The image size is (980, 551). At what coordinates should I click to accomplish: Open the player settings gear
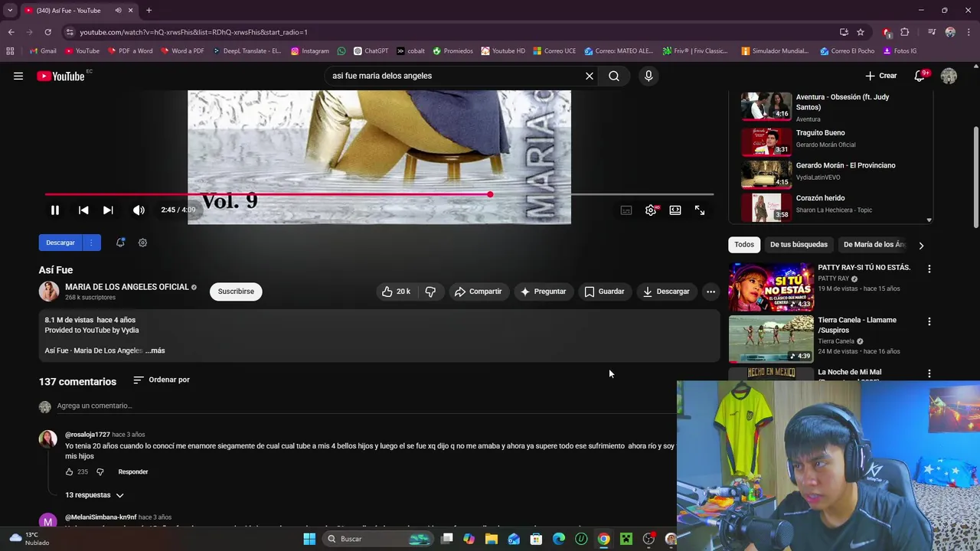point(651,210)
